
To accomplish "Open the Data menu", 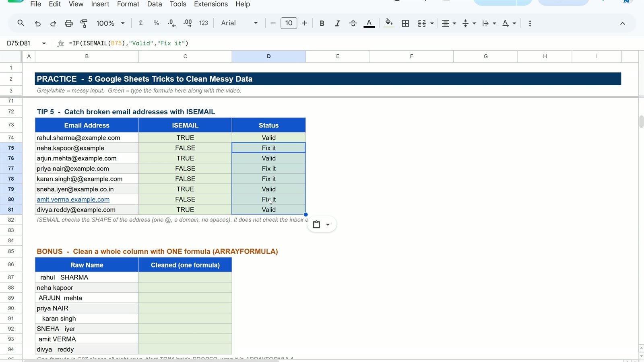I will [x=155, y=4].
